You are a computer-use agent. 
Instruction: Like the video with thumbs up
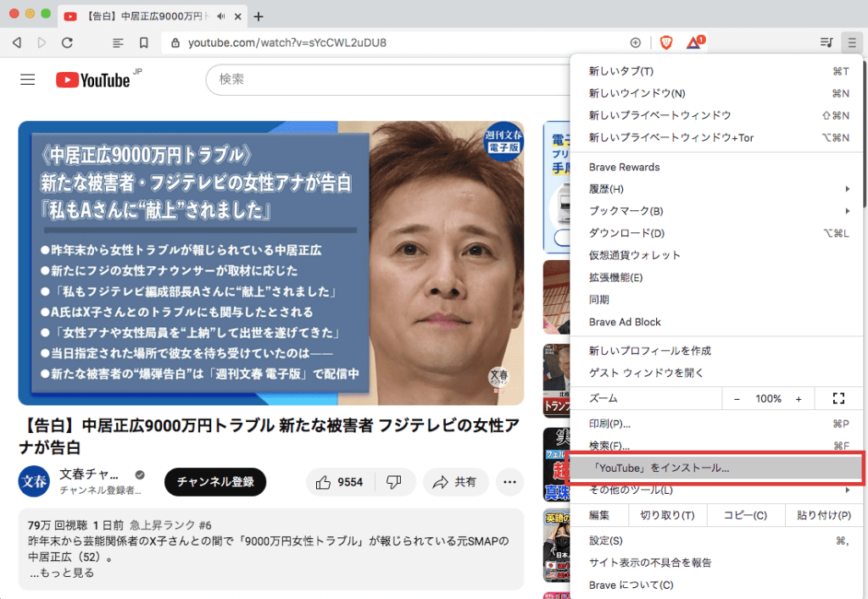tap(339, 482)
